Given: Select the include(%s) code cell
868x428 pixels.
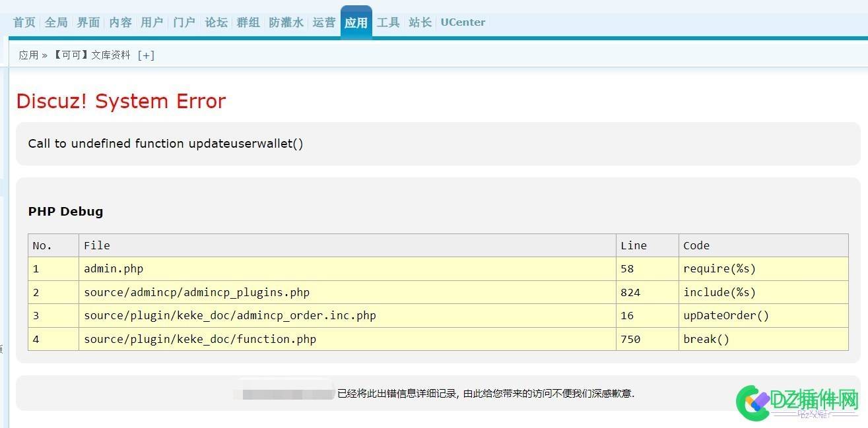Looking at the screenshot, I should click(x=764, y=292).
